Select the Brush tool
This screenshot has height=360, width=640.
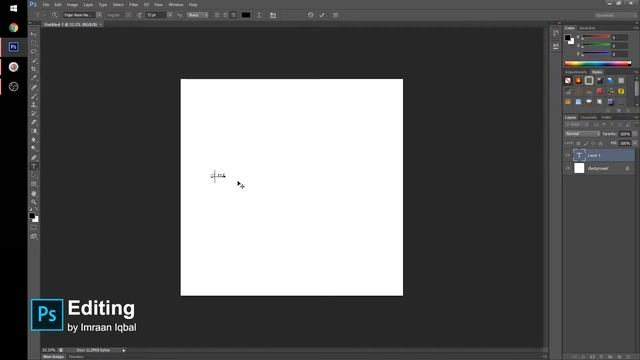point(34,96)
